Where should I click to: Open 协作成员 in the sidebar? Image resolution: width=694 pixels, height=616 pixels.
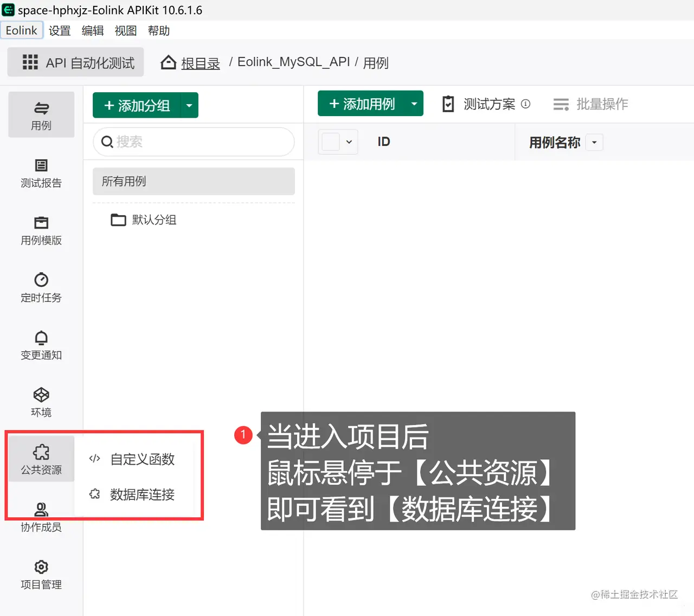pyautogui.click(x=41, y=518)
